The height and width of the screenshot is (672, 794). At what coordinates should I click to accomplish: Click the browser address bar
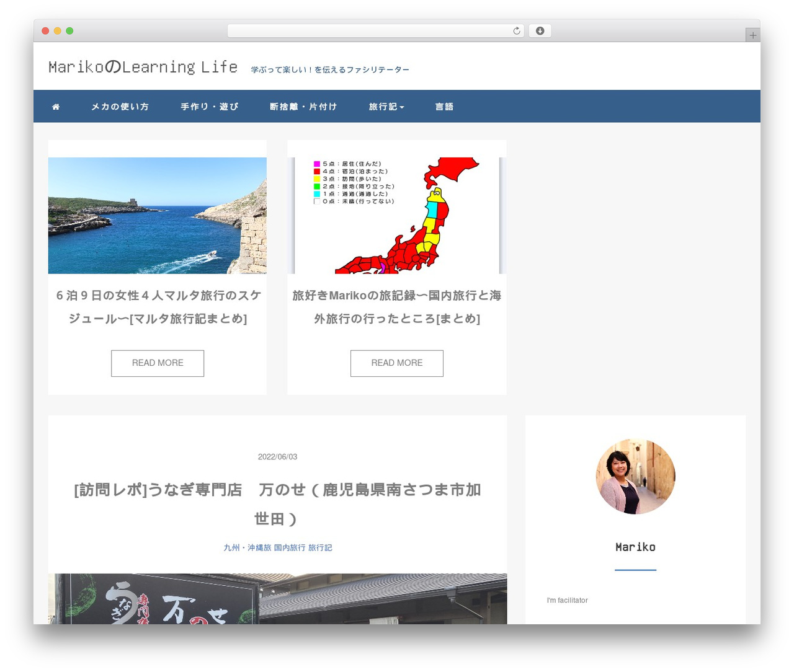375,31
